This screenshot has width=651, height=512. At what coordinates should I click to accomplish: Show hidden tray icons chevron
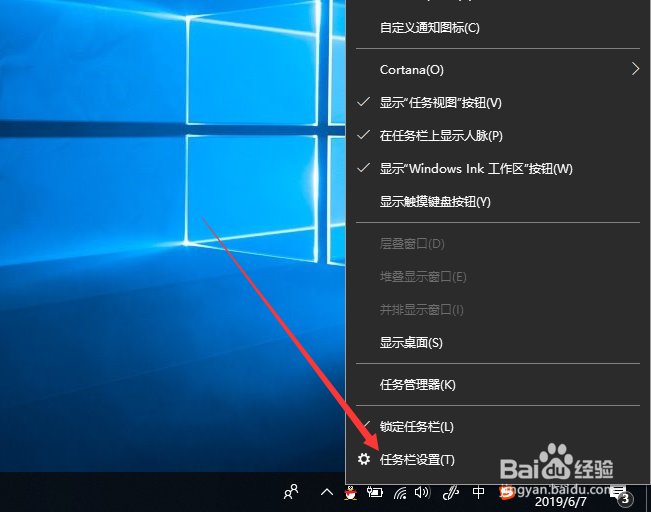point(327,492)
